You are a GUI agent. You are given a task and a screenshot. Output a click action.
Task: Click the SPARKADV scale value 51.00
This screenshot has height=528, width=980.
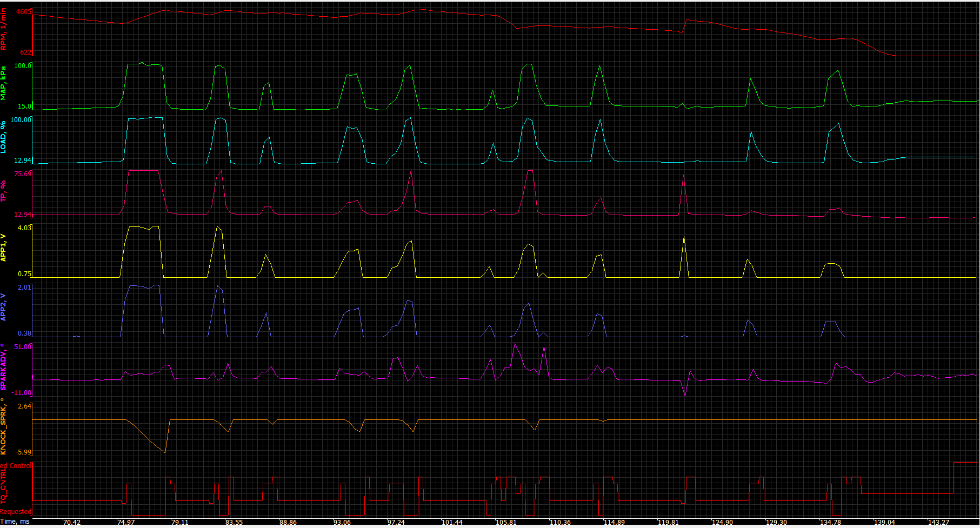pyautogui.click(x=23, y=347)
